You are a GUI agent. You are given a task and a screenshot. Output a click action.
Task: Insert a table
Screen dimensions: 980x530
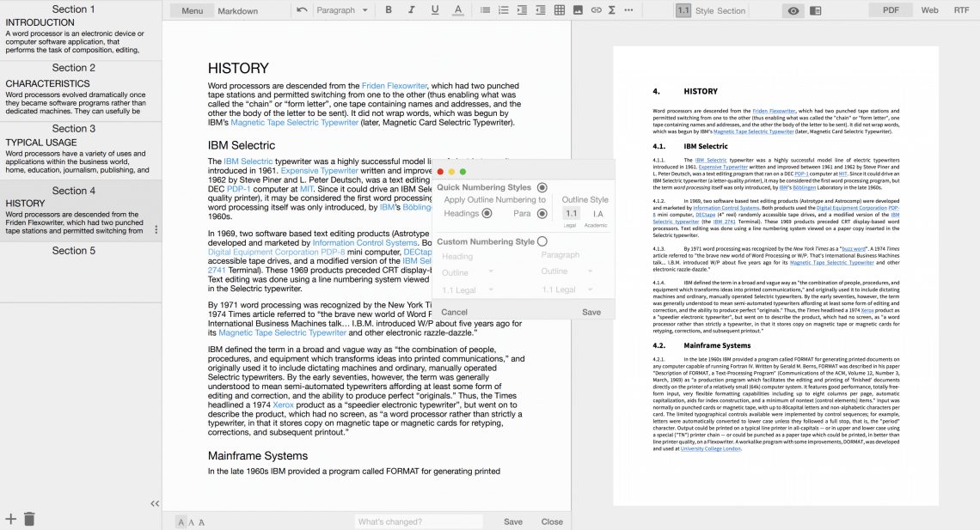(x=560, y=10)
